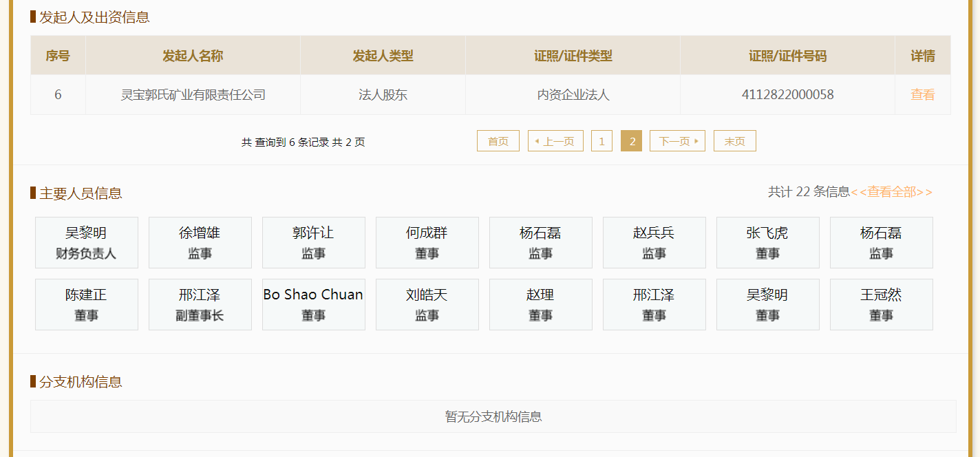This screenshot has height=457, width=980.
Task: Select 陈建正 董事 card
Action: tap(87, 304)
